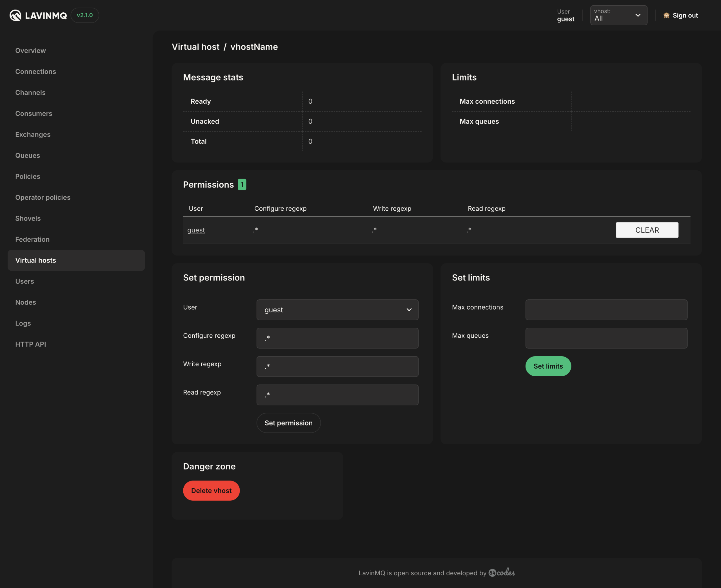Click the Exchanges sidebar icon
This screenshot has height=588, width=721.
[33, 134]
